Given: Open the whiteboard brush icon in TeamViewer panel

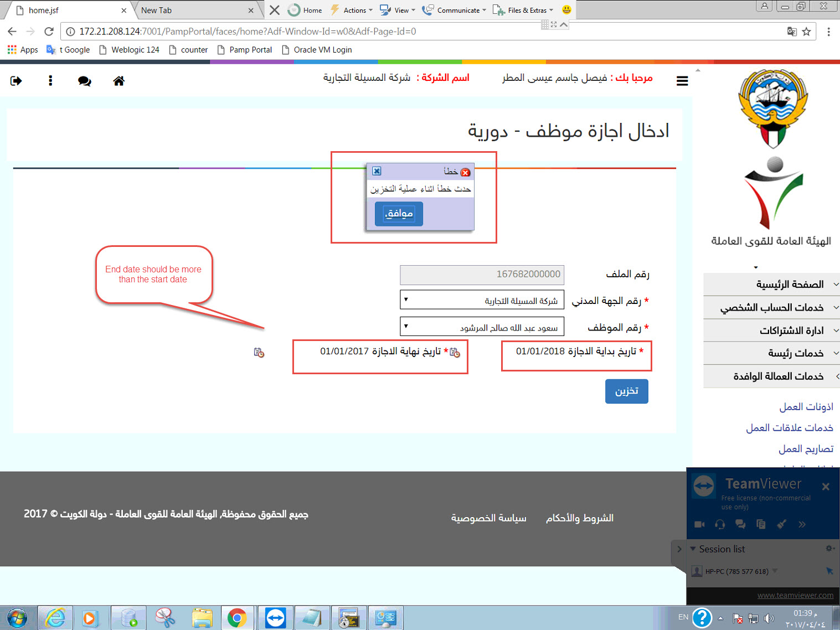Looking at the screenshot, I should [x=781, y=524].
